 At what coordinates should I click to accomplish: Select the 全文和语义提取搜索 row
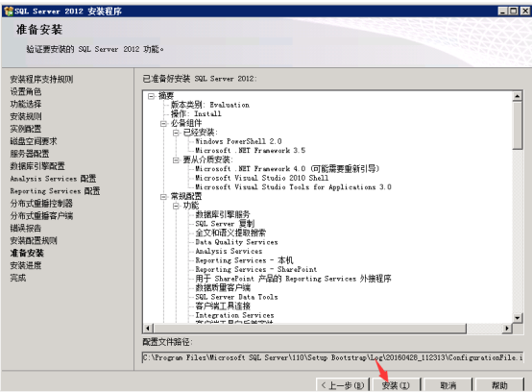pyautogui.click(x=230, y=233)
